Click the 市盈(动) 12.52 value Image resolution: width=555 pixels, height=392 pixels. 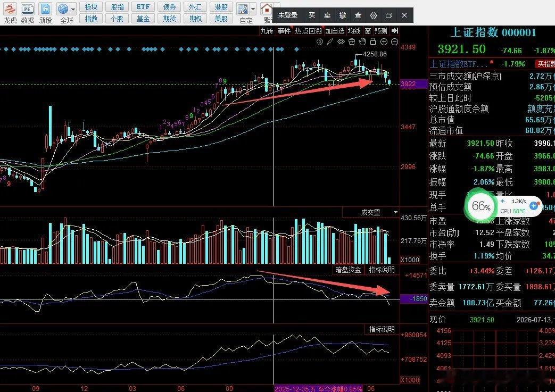coord(485,232)
